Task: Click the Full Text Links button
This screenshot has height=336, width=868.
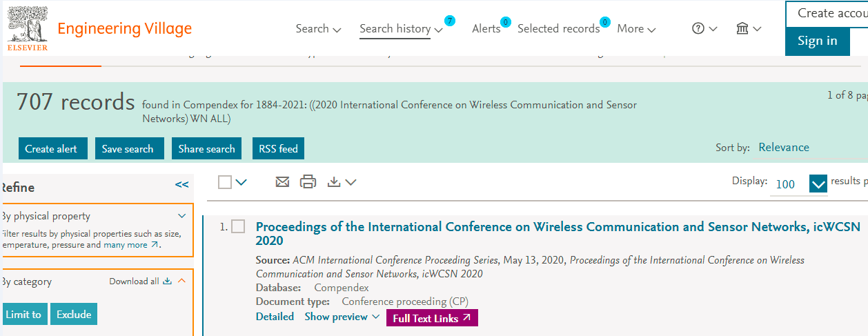Action: 432,318
